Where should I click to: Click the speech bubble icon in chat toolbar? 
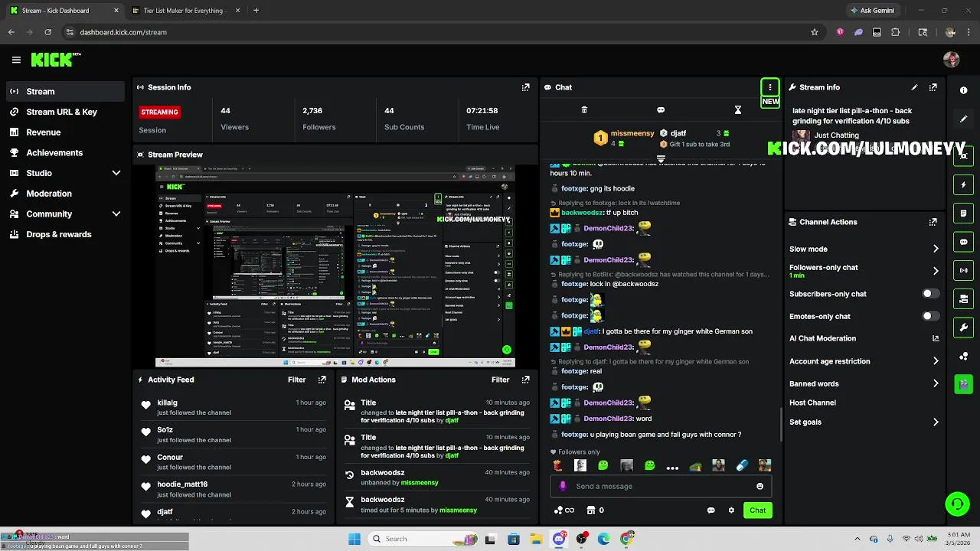pos(661,110)
